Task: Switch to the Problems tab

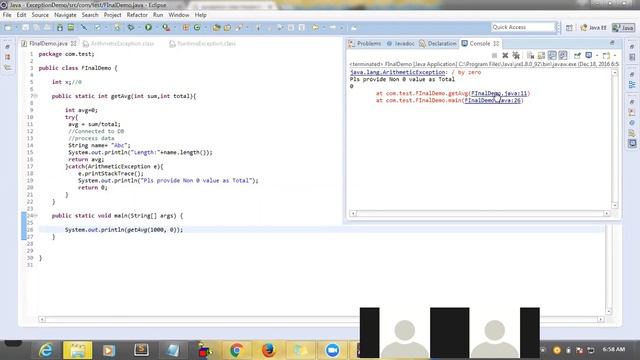Action: [365, 43]
